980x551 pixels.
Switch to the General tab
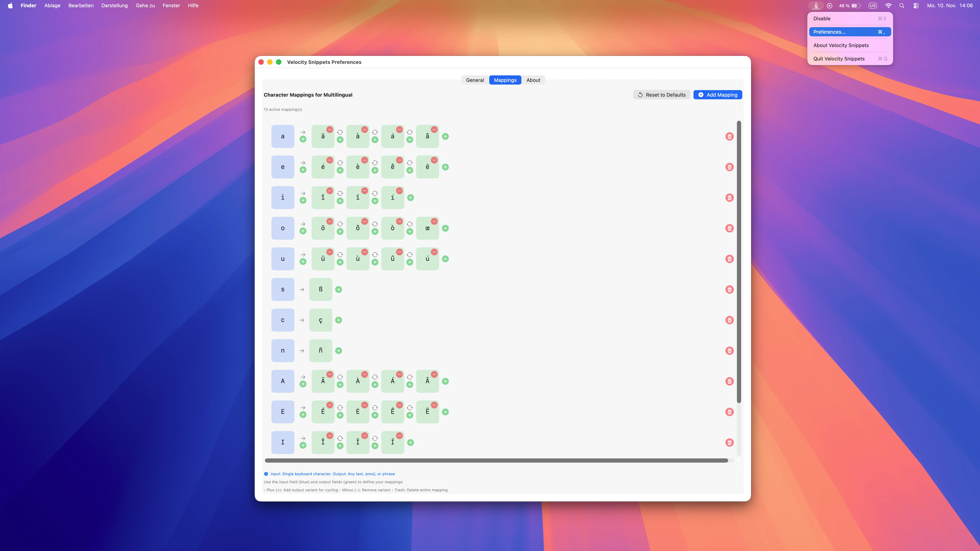(475, 80)
